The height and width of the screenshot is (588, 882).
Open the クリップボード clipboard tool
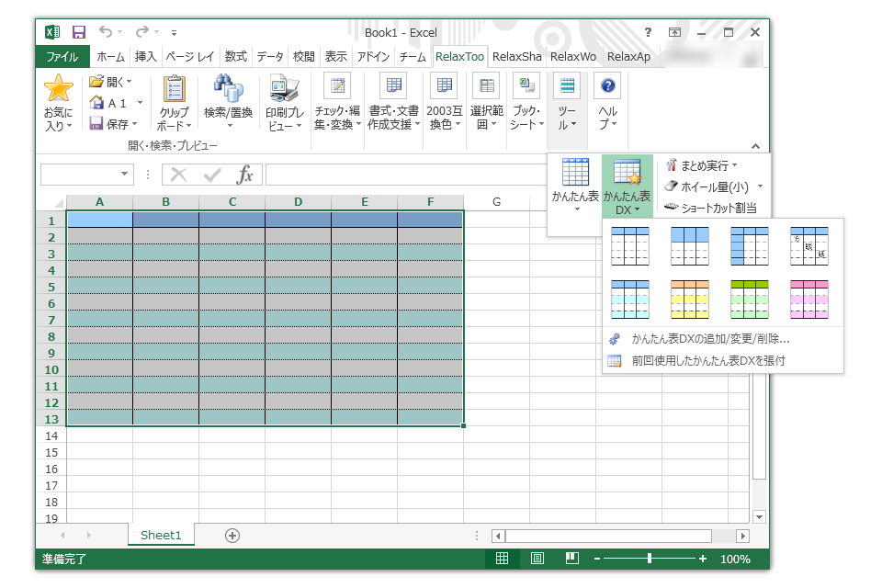coord(174,103)
